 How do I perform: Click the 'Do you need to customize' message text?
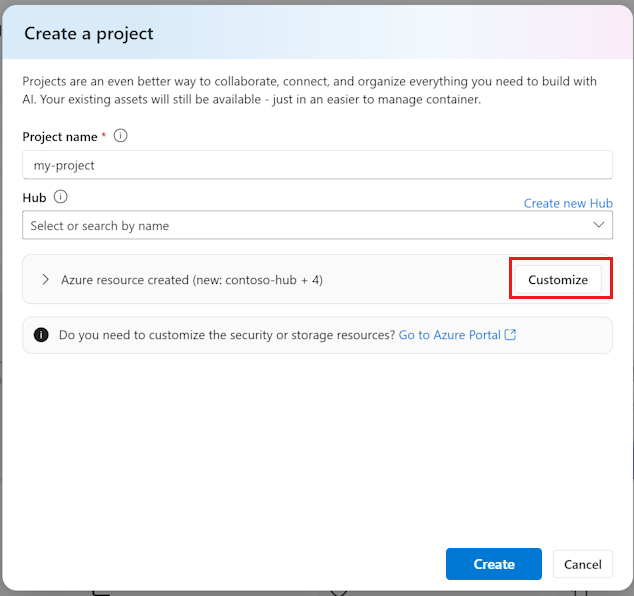tap(227, 335)
